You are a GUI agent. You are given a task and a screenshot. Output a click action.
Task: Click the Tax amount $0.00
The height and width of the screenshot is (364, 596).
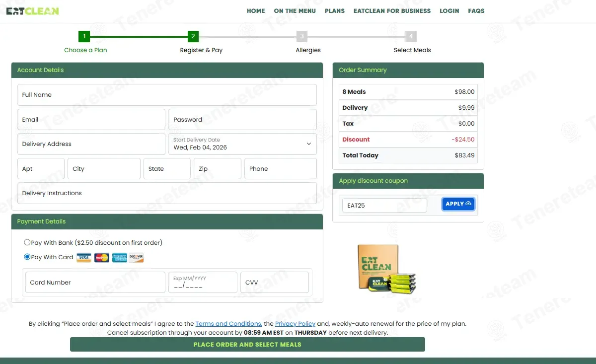tap(466, 124)
